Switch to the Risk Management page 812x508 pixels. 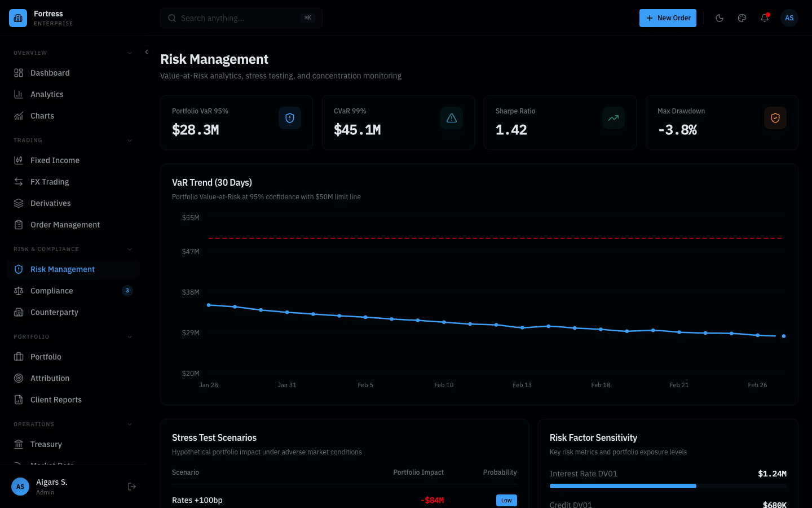[x=61, y=269]
